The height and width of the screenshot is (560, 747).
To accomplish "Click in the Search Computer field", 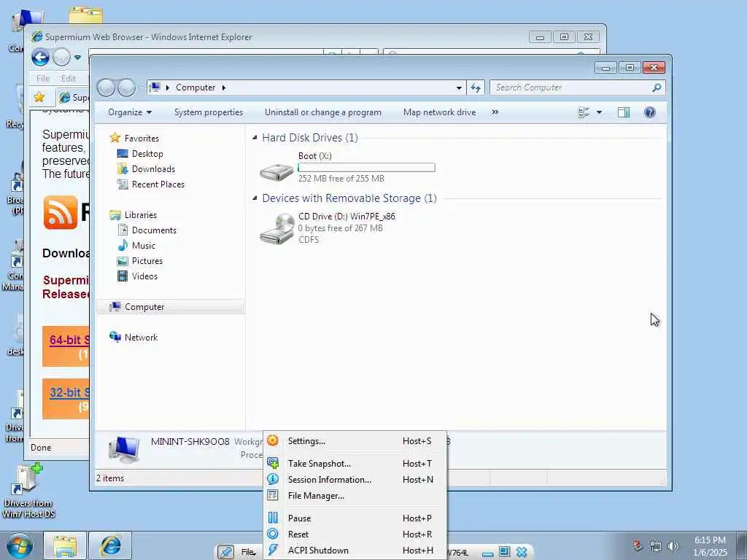I will pos(570,87).
